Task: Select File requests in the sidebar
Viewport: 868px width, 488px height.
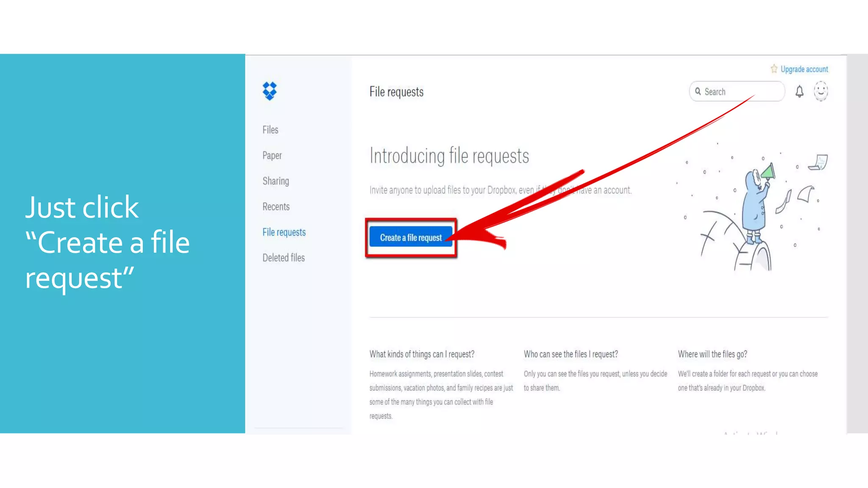Action: point(284,232)
